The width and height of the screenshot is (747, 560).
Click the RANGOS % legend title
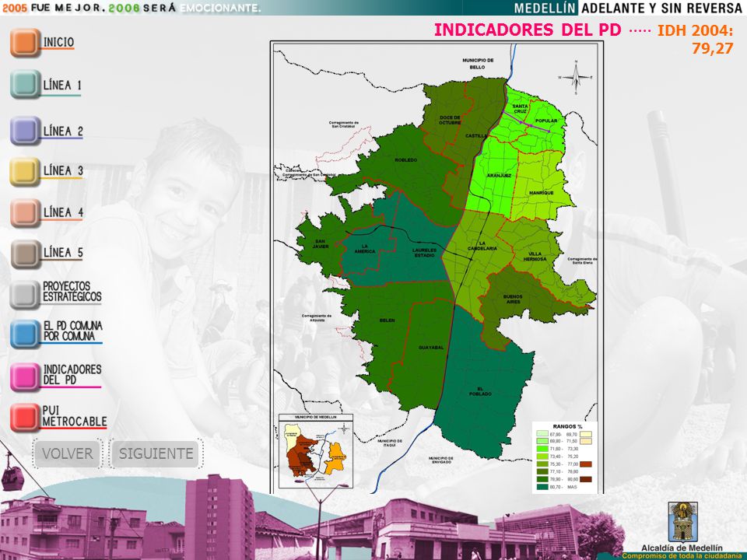(x=567, y=426)
